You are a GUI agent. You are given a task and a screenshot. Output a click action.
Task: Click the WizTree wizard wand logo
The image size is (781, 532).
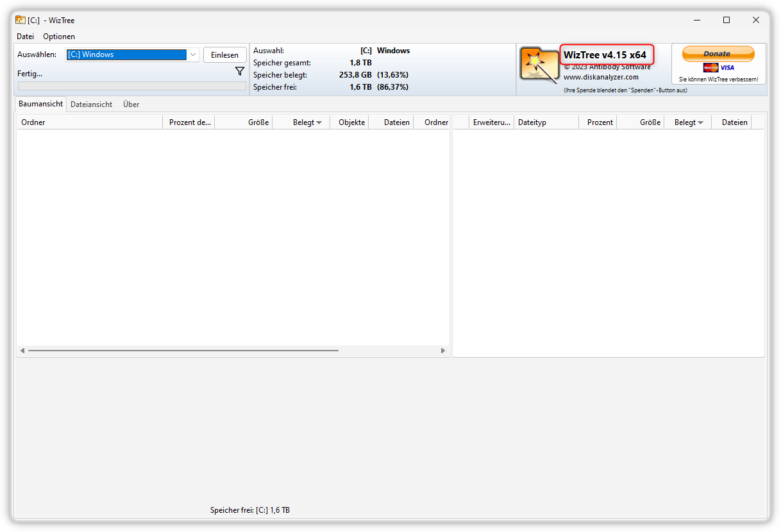[x=539, y=64]
